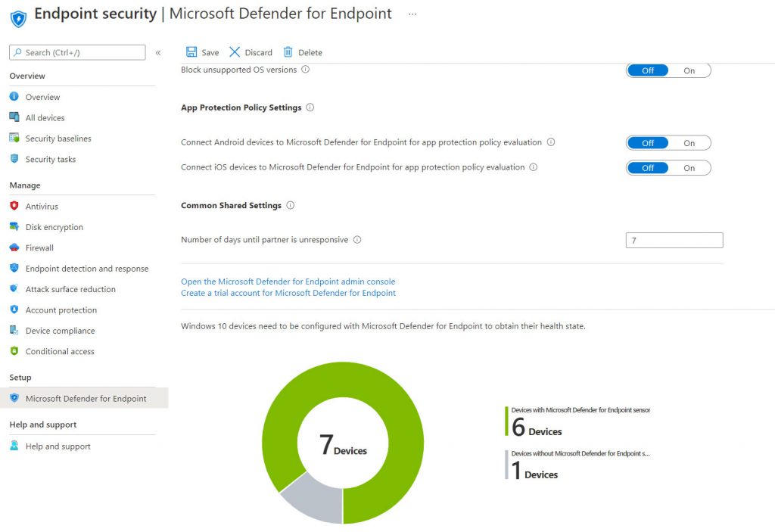Set Block unsupported OS versions to On

pos(689,70)
